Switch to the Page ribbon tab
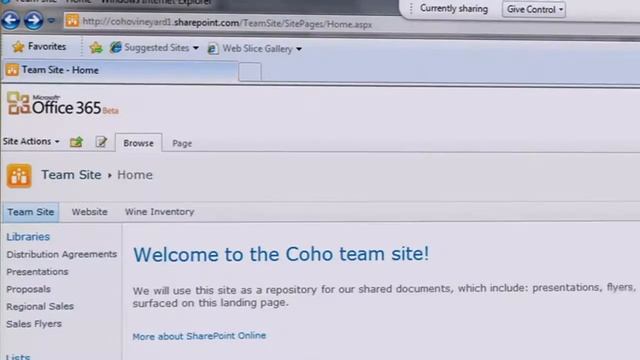Screen dimensions: 640x360 (x=182, y=143)
